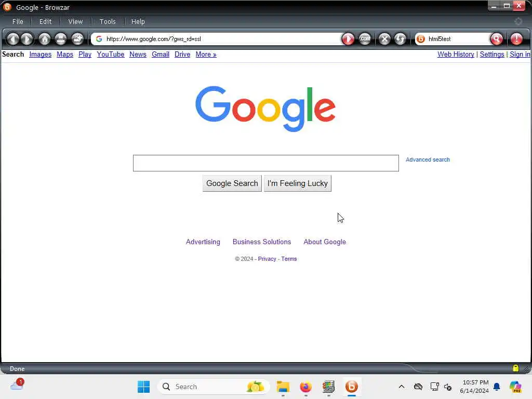Open the News link
Viewport: 532px width, 399px height.
[x=138, y=54]
